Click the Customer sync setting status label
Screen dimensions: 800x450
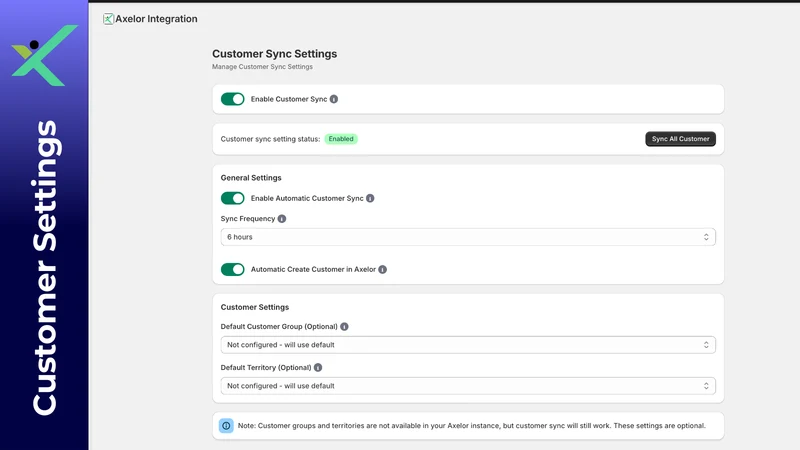[270, 139]
